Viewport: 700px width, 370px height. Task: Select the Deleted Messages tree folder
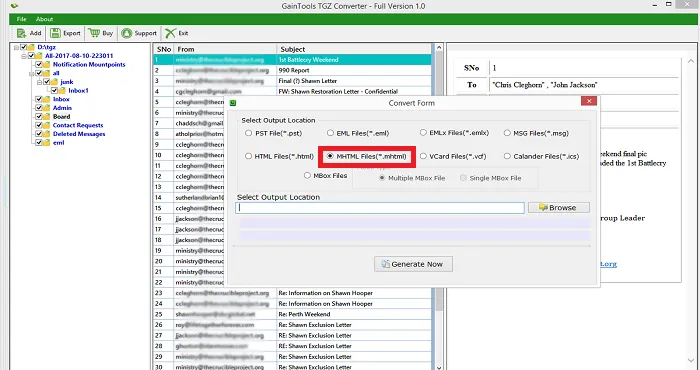click(79, 134)
